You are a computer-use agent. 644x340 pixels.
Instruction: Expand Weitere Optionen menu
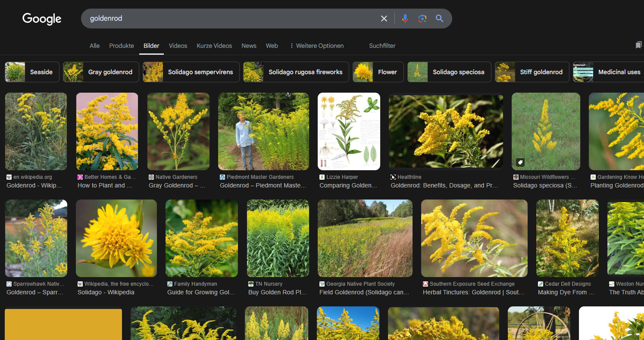click(317, 46)
